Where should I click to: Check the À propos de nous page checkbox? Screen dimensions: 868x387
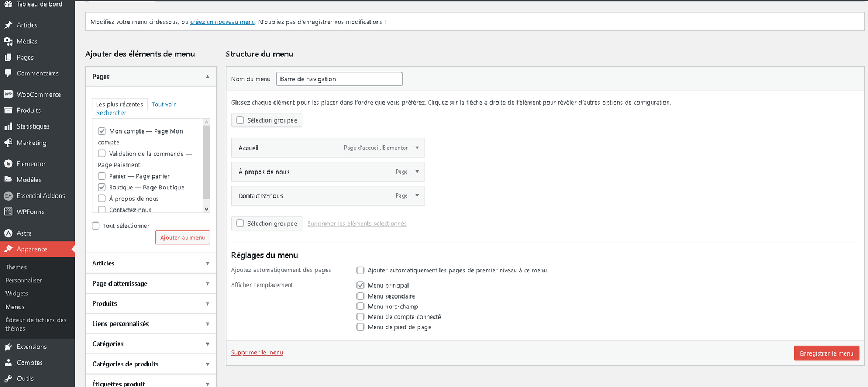(101, 199)
